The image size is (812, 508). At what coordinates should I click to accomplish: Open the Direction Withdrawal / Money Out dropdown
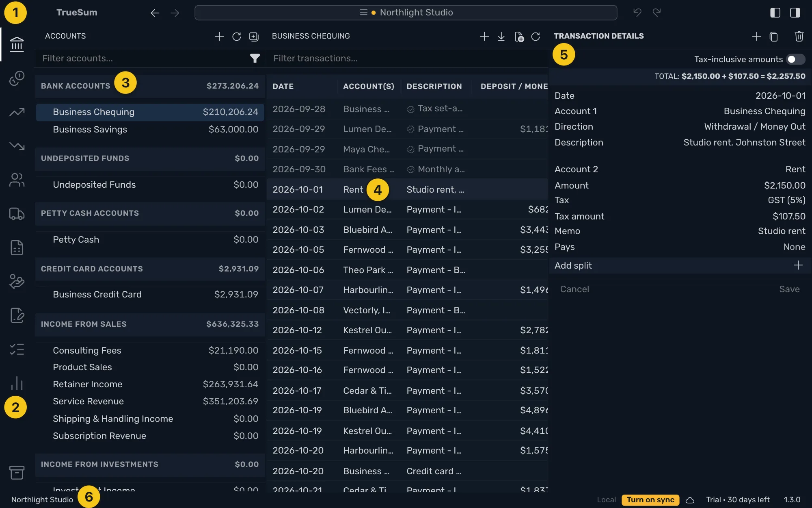pos(754,127)
